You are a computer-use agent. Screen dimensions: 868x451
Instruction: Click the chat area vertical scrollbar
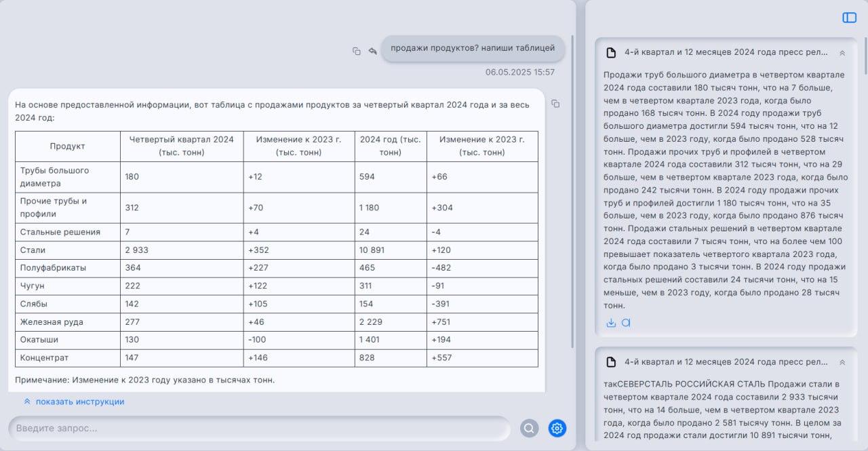[x=574, y=190]
